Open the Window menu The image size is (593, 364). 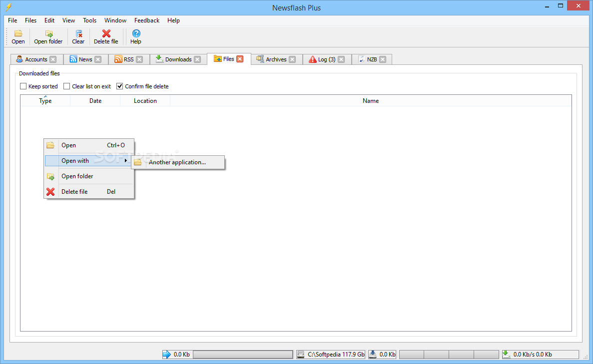(115, 20)
